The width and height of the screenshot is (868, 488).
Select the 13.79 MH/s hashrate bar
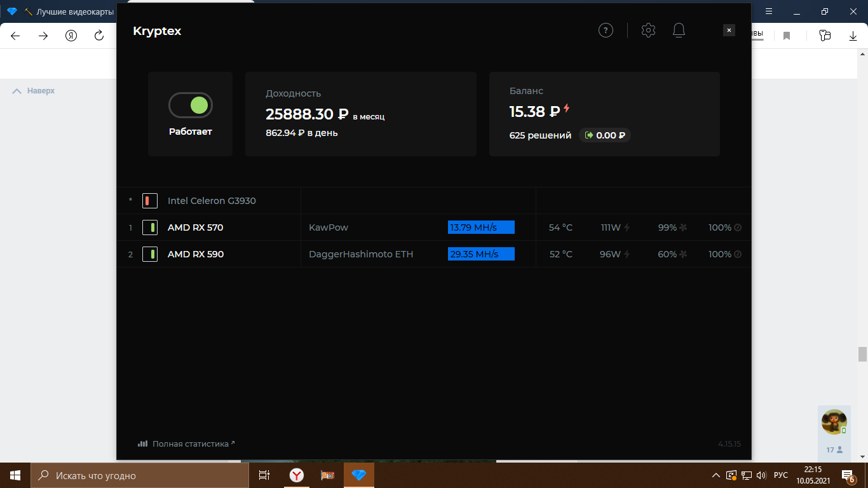point(481,227)
